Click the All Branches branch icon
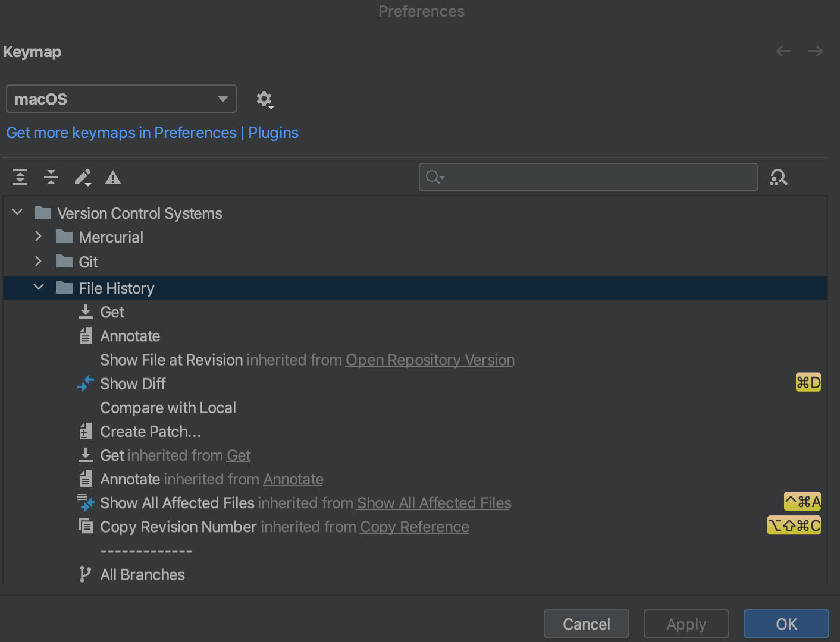This screenshot has height=642, width=840. pyautogui.click(x=86, y=574)
